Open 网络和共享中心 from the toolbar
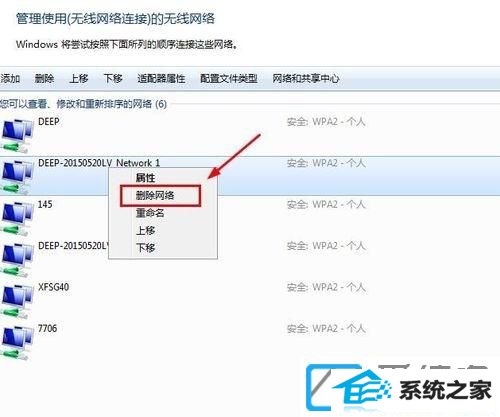Viewport: 500px width, 417px height. coord(306,79)
